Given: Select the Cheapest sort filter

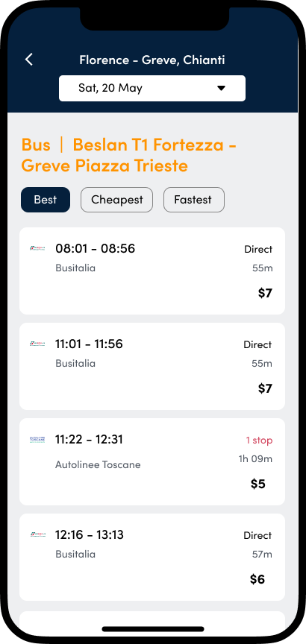Looking at the screenshot, I should click(117, 200).
